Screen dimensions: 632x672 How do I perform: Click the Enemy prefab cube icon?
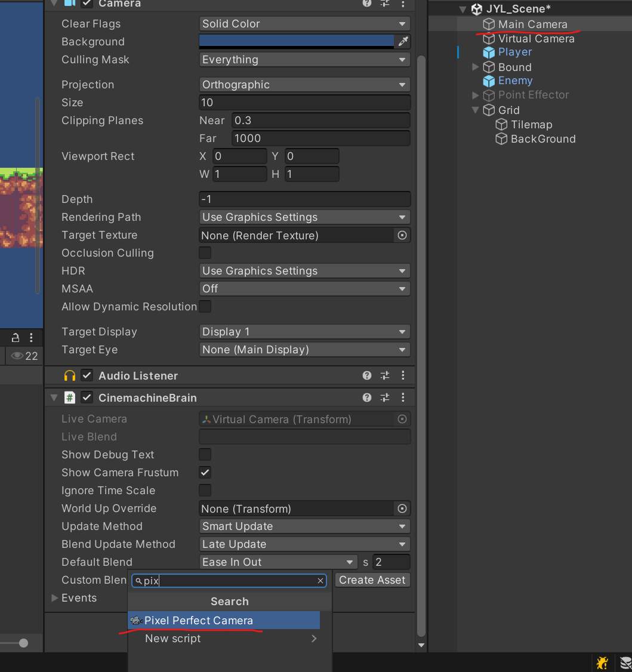pyautogui.click(x=489, y=81)
